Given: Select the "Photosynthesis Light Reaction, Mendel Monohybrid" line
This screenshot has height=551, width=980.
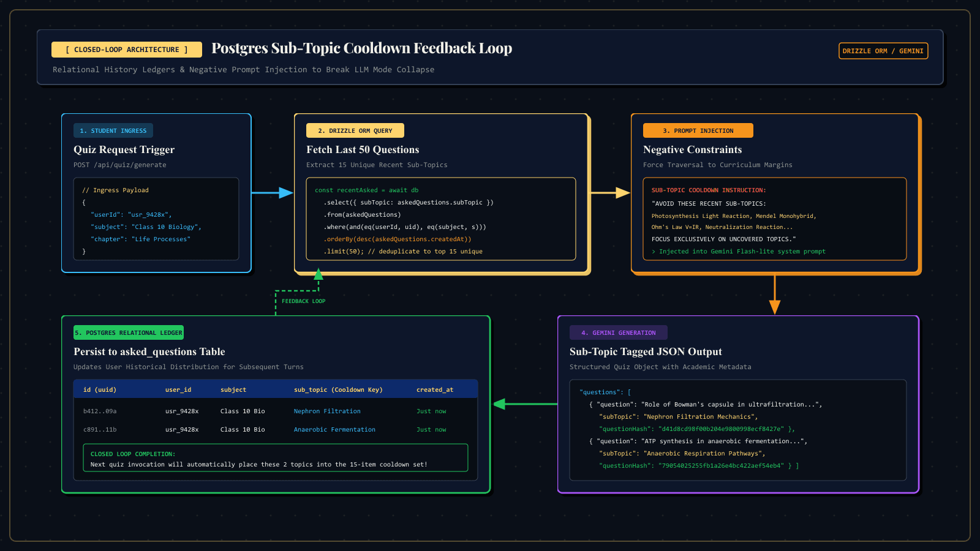Looking at the screenshot, I should point(734,216).
